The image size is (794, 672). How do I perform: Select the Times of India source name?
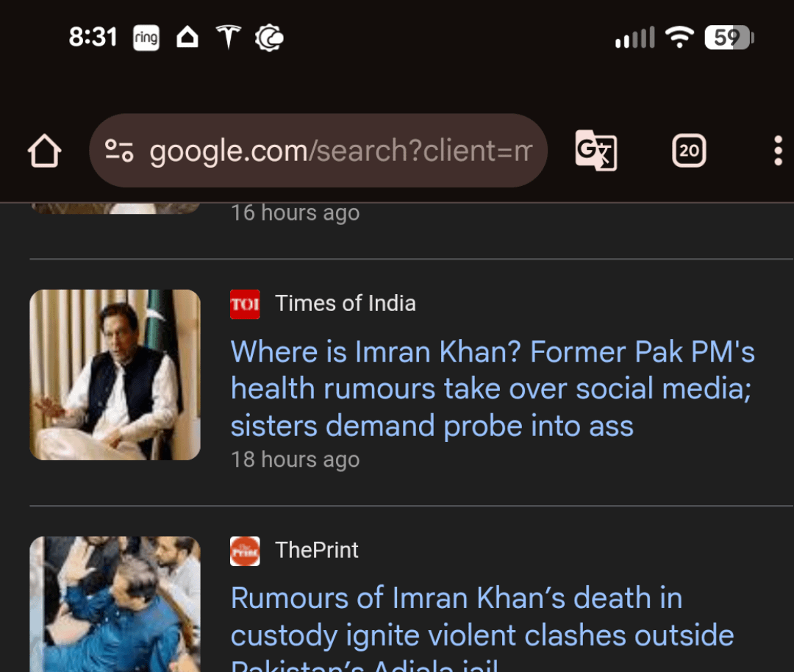click(x=346, y=304)
